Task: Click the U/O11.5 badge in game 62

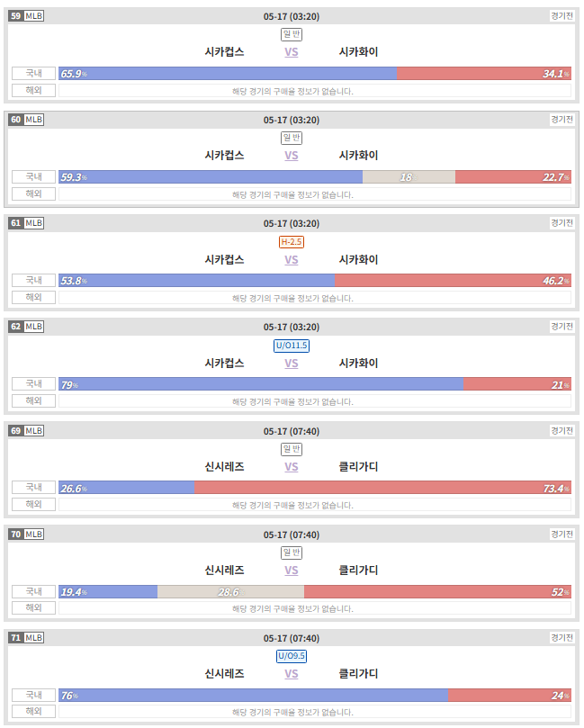Action: click(x=291, y=346)
